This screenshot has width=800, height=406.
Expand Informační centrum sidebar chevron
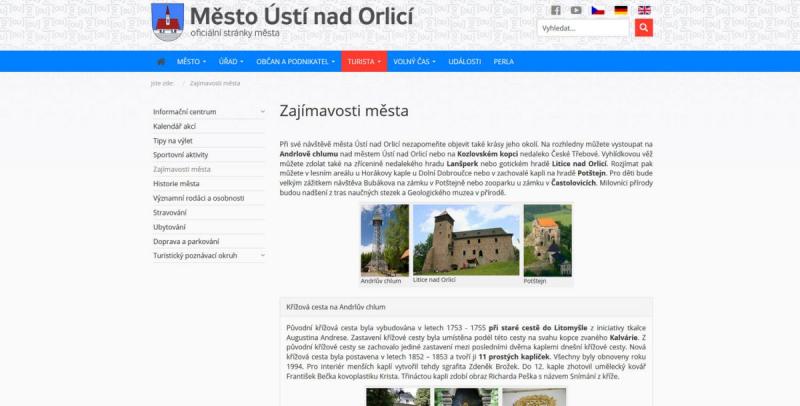point(262,112)
